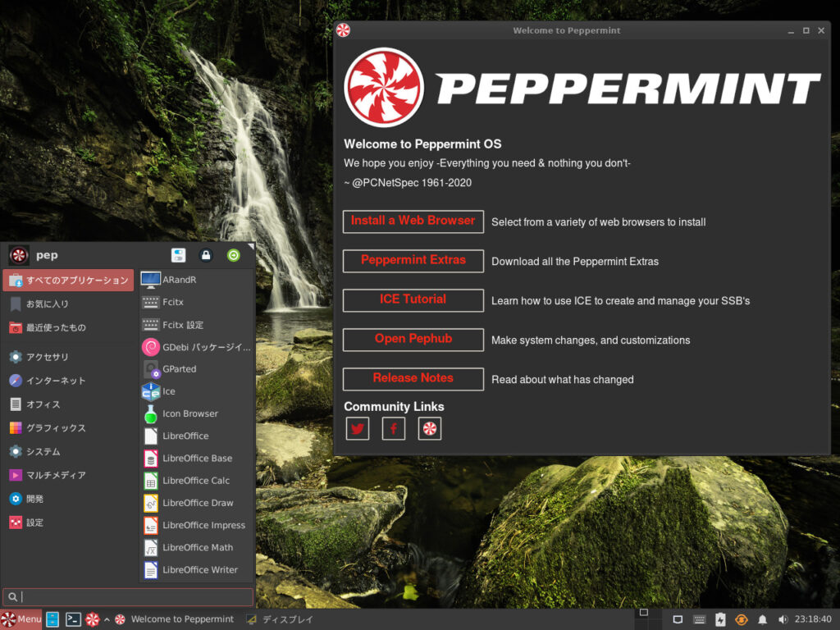Lock the screen with the padlock icon
Viewport: 840px width, 630px height.
(206, 255)
